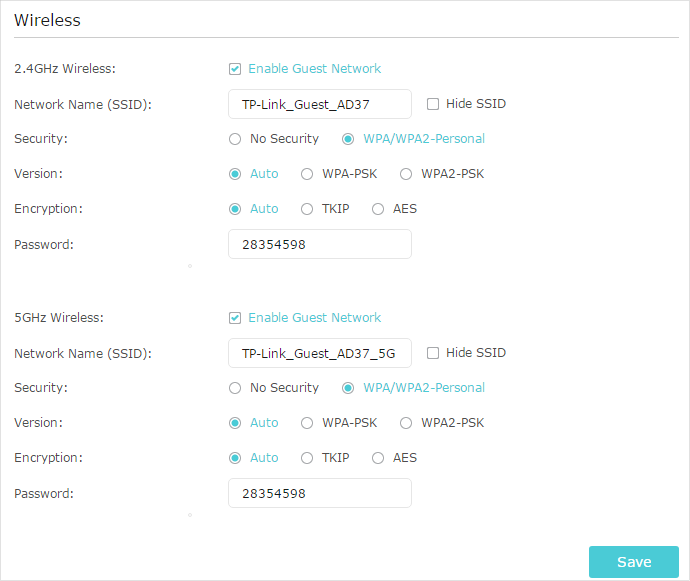Click the 5GHz password field
690x581 pixels.
[320, 493]
